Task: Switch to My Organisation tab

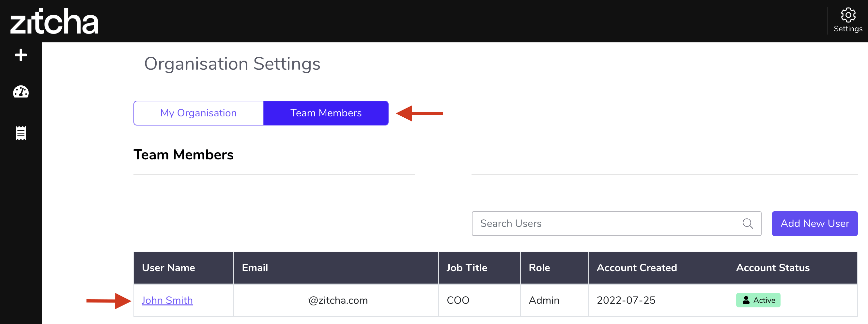Action: point(198,113)
